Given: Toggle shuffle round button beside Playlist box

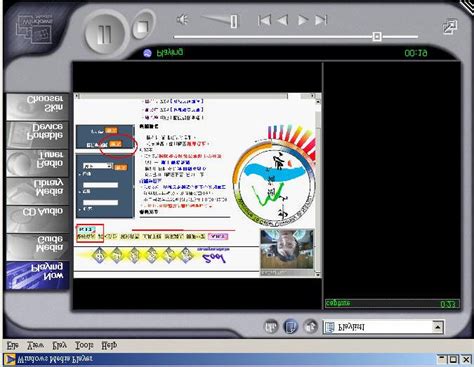Looking at the screenshot, I should tap(310, 327).
